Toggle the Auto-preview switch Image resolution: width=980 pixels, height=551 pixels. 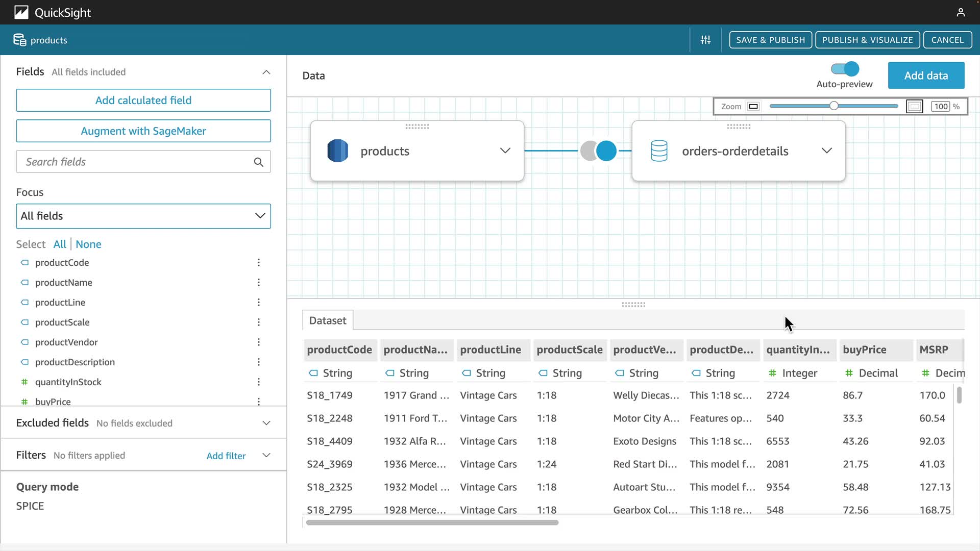click(x=845, y=69)
